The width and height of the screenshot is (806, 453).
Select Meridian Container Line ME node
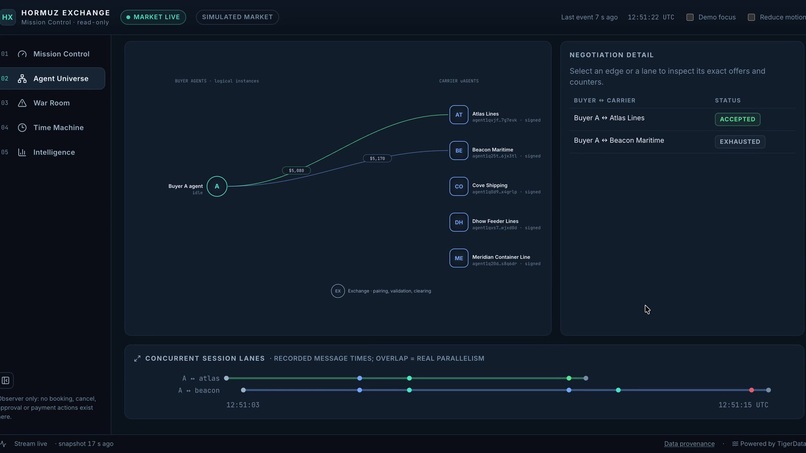point(459,258)
